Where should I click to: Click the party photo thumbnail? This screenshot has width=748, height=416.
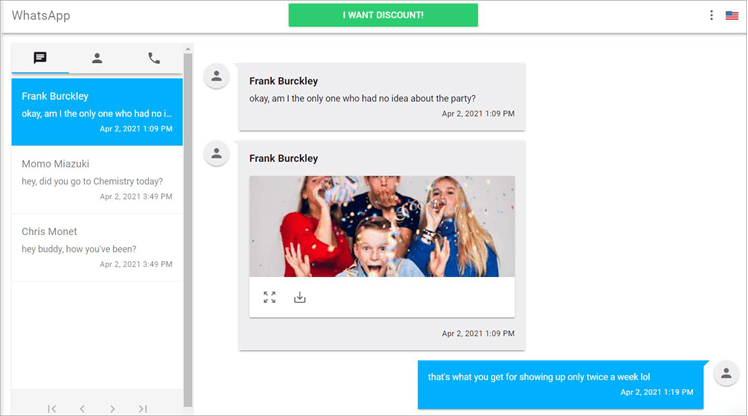coord(382,226)
